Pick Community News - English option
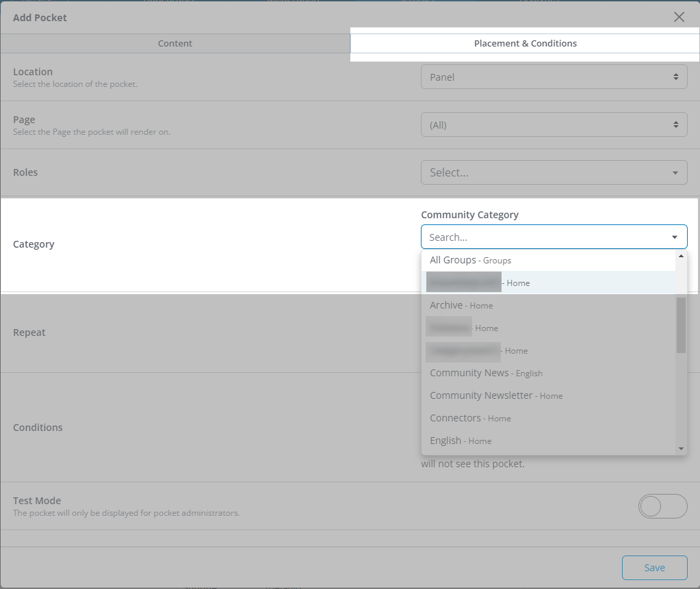The image size is (700, 589). tap(486, 373)
